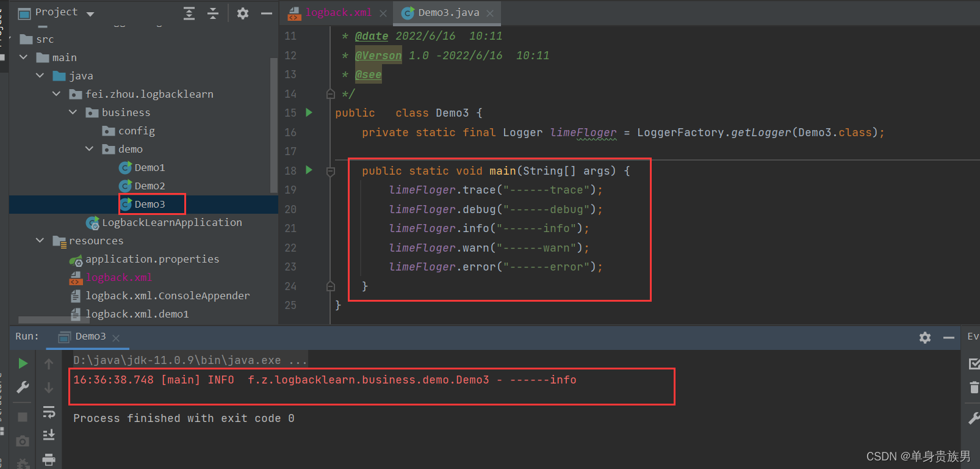Screen dimensions: 980x469
Task: Toggle scroll to end of console
Action: click(x=49, y=435)
